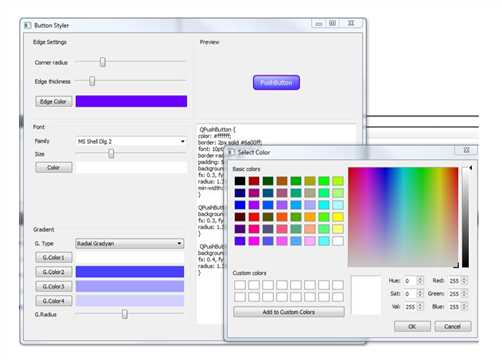
Task: Click the G.Color4 button
Action: click(54, 301)
